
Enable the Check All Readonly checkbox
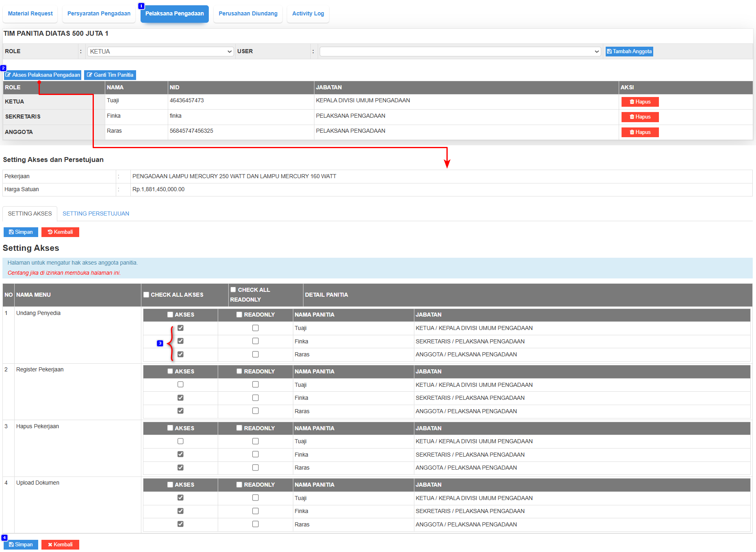[x=234, y=290]
